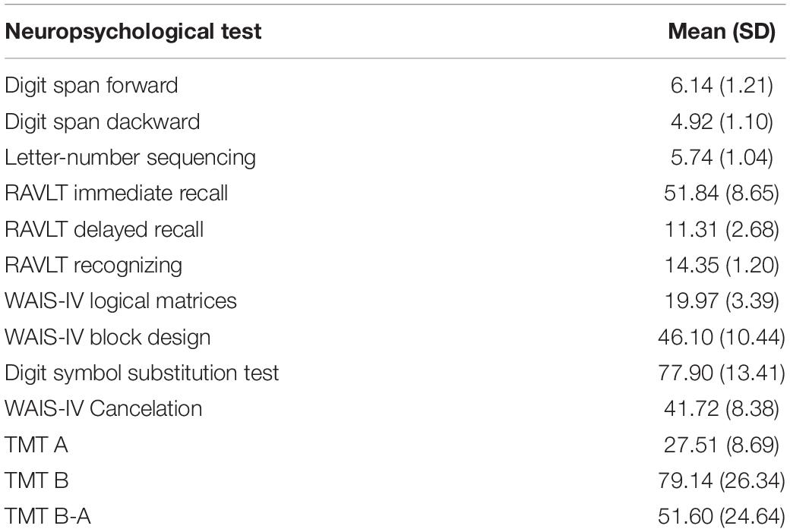Click the Mean (SD) column header
Screen dimensions: 790x532
722,32
